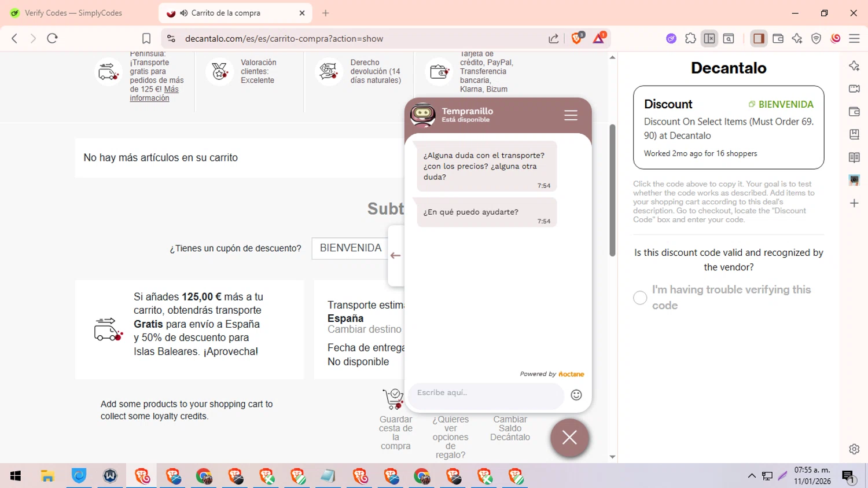
Task: Click the page vertical scrollbar thumb
Action: [613, 190]
